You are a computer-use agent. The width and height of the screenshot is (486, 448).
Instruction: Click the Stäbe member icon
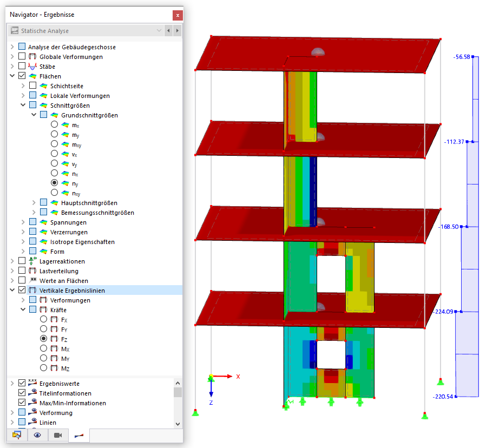(32, 67)
